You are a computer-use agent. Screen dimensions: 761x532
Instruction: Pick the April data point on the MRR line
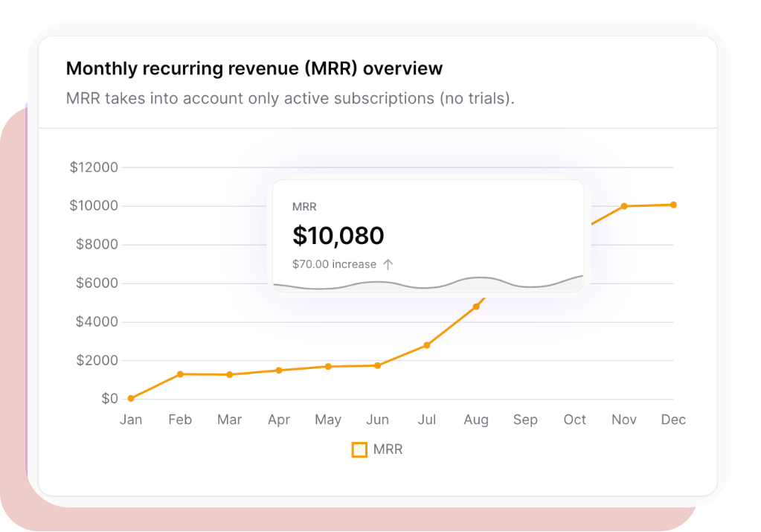click(279, 370)
